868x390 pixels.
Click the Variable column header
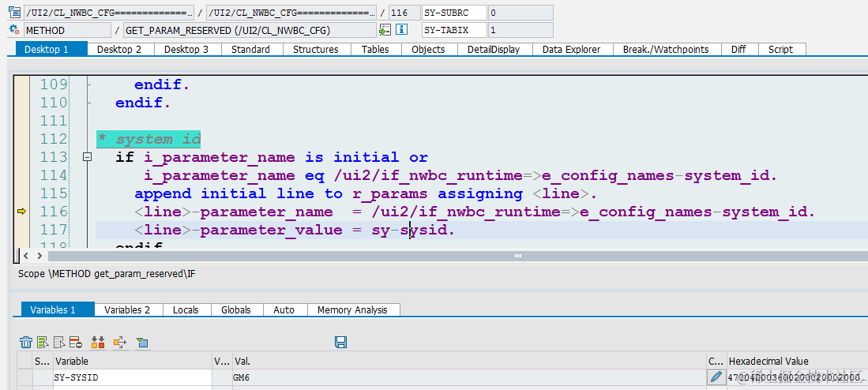133,362
